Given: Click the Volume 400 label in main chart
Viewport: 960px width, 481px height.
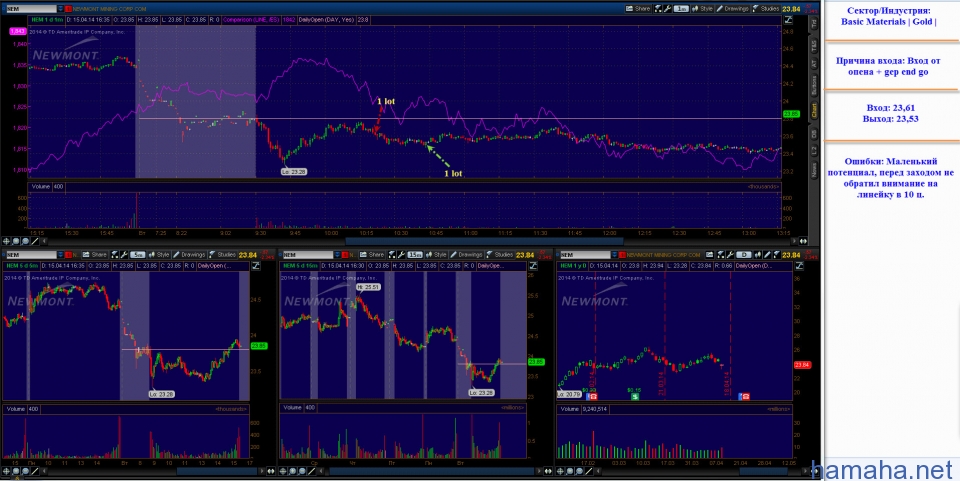Looking at the screenshot, I should pyautogui.click(x=47, y=186).
